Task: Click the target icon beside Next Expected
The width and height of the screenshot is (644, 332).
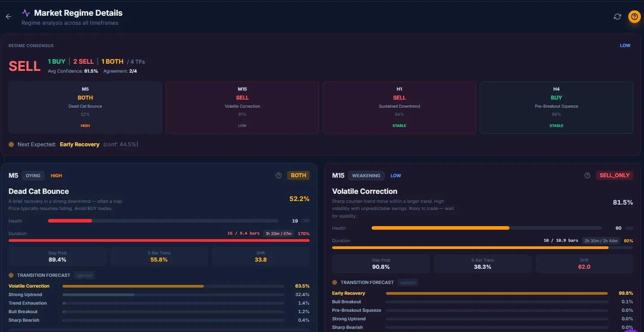Action: tap(11, 144)
